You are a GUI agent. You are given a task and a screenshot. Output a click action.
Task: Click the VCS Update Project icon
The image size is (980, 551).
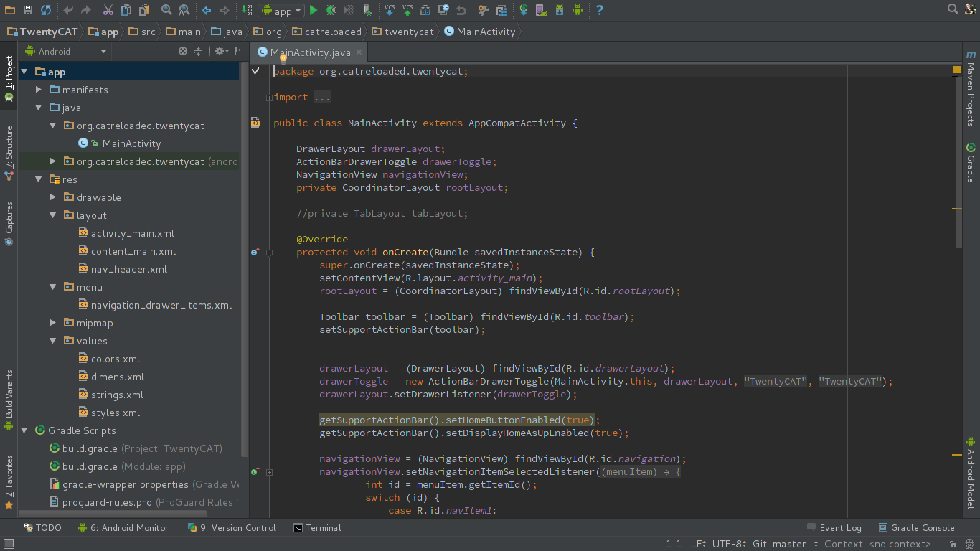click(390, 10)
